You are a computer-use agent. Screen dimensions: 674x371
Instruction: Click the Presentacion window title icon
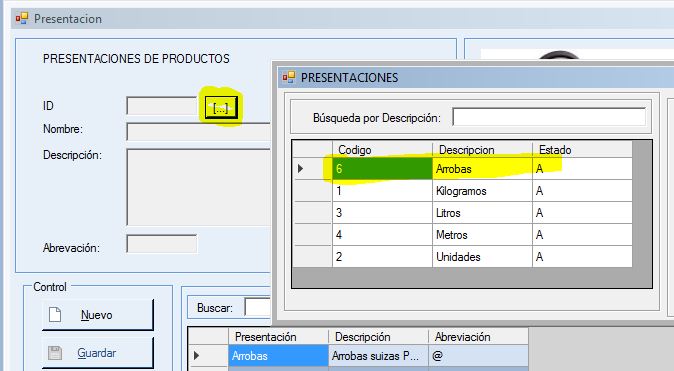[21, 18]
